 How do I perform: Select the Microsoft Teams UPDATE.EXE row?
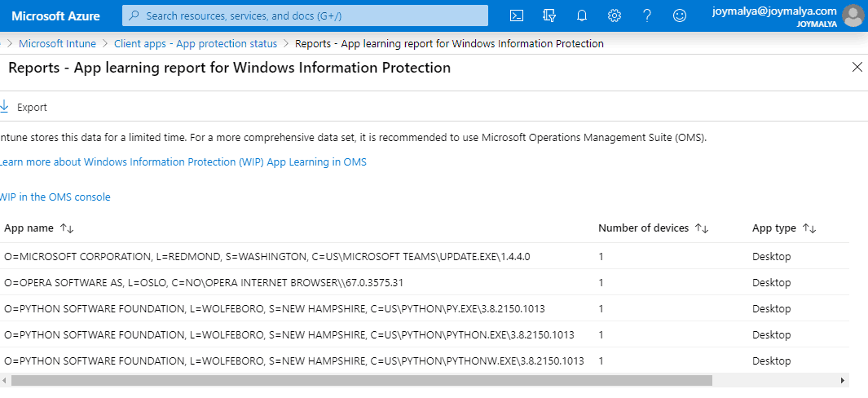[424, 257]
